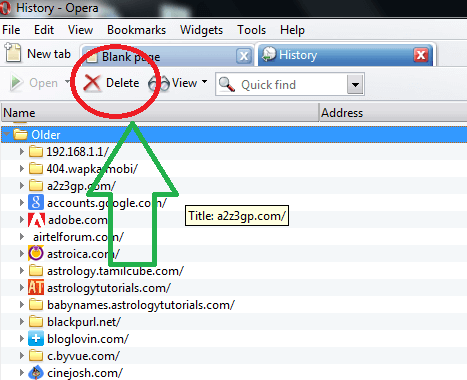This screenshot has width=467, height=380.
Task: Expand the accounts.google.com/ entry
Action: pyautogui.click(x=22, y=203)
